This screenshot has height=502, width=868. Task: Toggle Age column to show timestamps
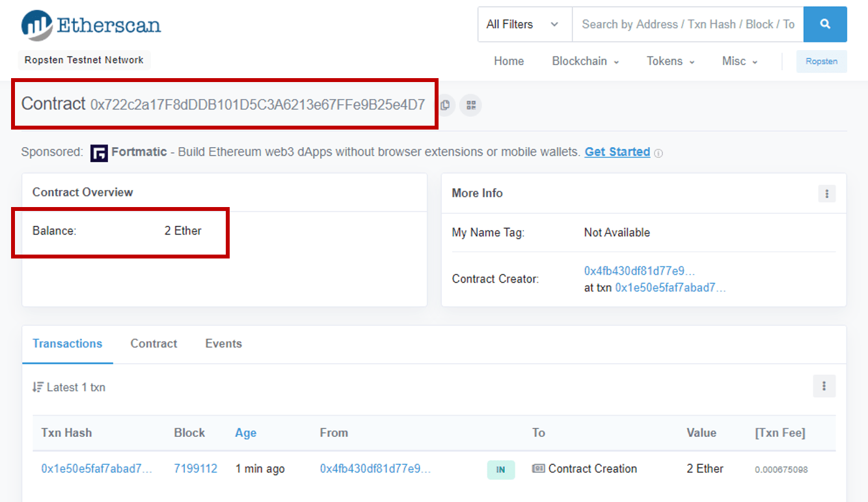pyautogui.click(x=246, y=432)
